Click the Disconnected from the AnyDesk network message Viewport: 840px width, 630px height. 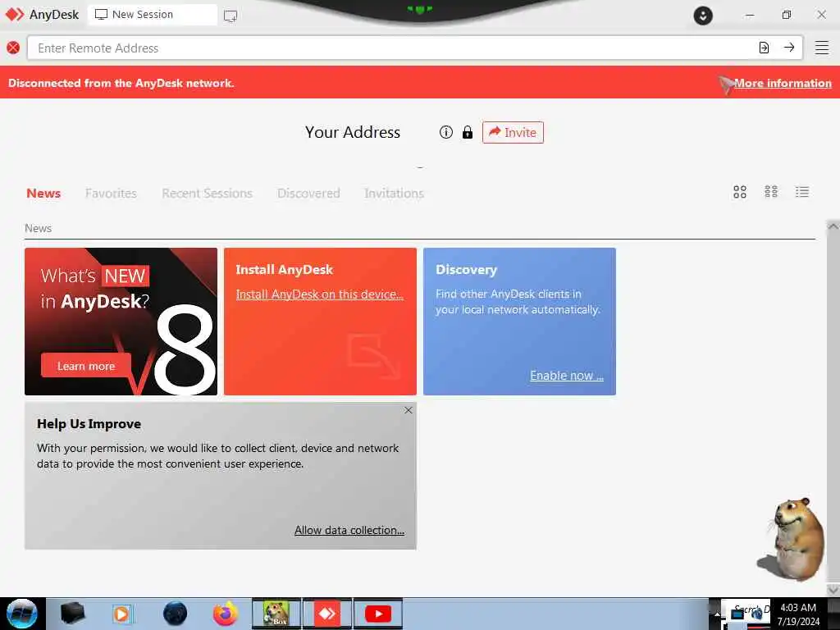point(121,83)
